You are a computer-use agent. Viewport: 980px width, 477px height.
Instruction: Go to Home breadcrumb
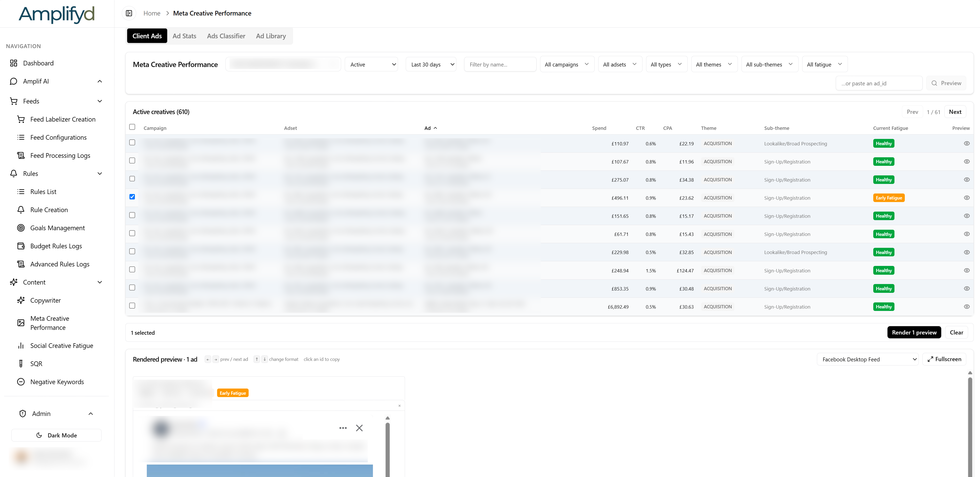(x=152, y=13)
